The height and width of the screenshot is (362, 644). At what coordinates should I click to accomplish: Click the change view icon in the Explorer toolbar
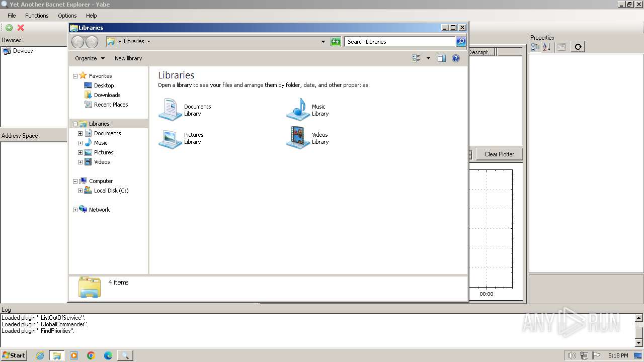pos(416,58)
